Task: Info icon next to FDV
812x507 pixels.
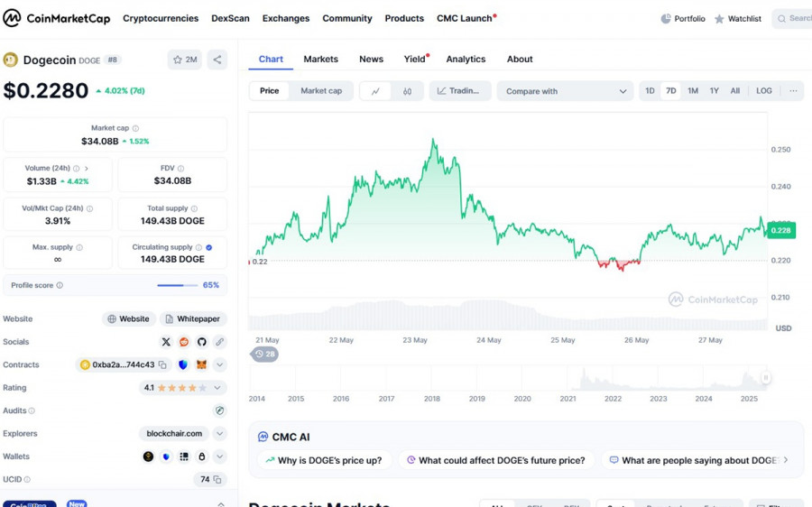Action: (x=180, y=169)
